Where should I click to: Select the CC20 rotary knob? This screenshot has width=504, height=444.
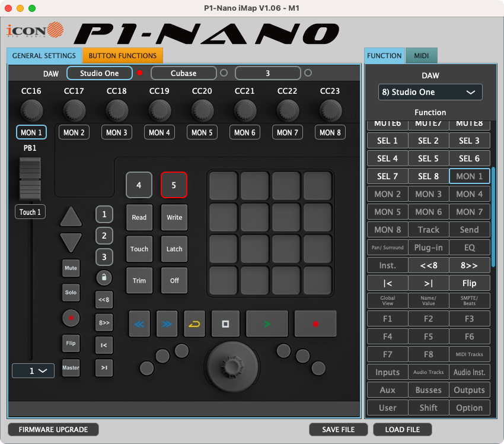click(202, 110)
